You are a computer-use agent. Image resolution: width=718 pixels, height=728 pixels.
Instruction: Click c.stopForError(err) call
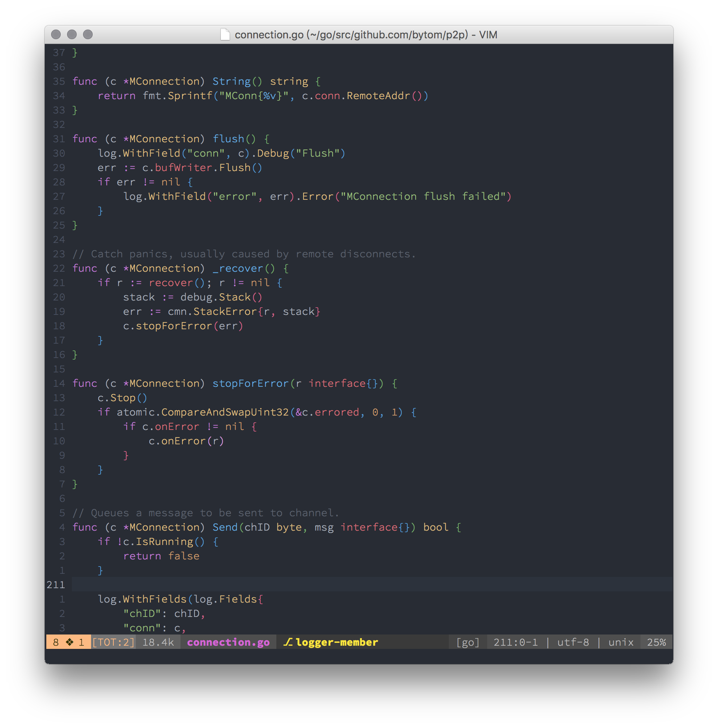(183, 326)
